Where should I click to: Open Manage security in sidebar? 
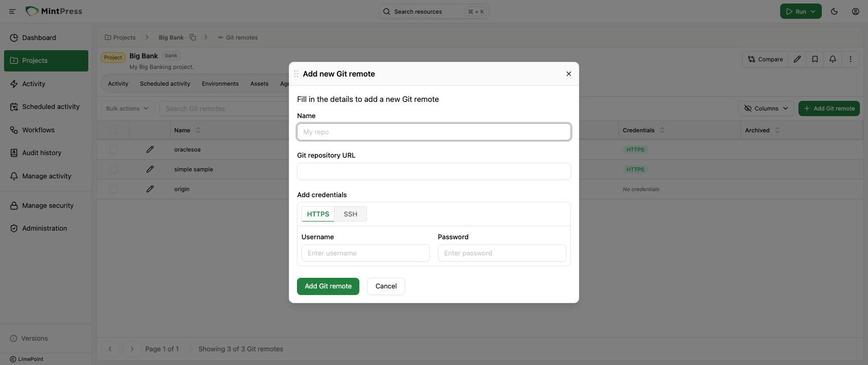[46, 206]
